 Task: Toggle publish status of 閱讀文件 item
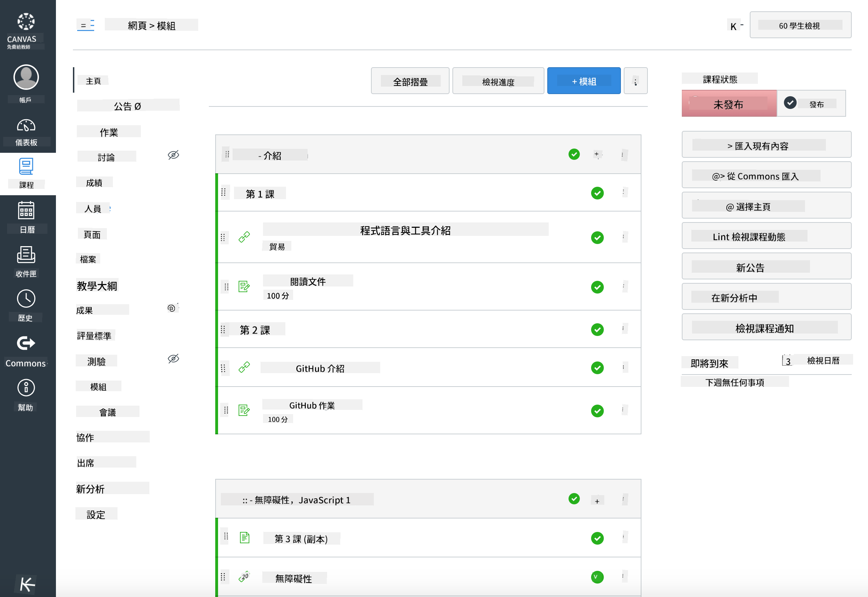pos(597,287)
